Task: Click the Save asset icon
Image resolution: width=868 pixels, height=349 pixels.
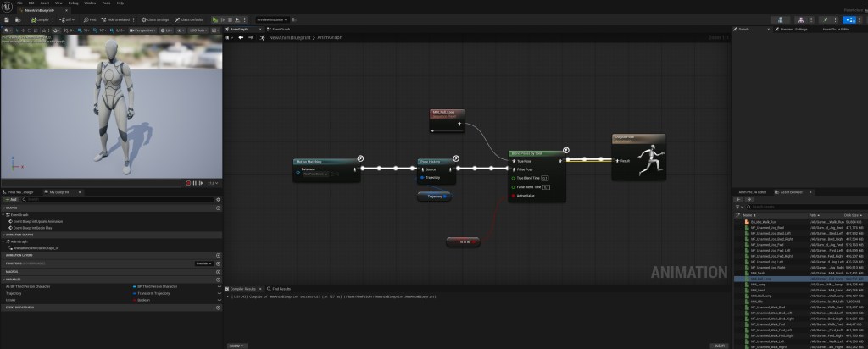Action: [x=8, y=19]
